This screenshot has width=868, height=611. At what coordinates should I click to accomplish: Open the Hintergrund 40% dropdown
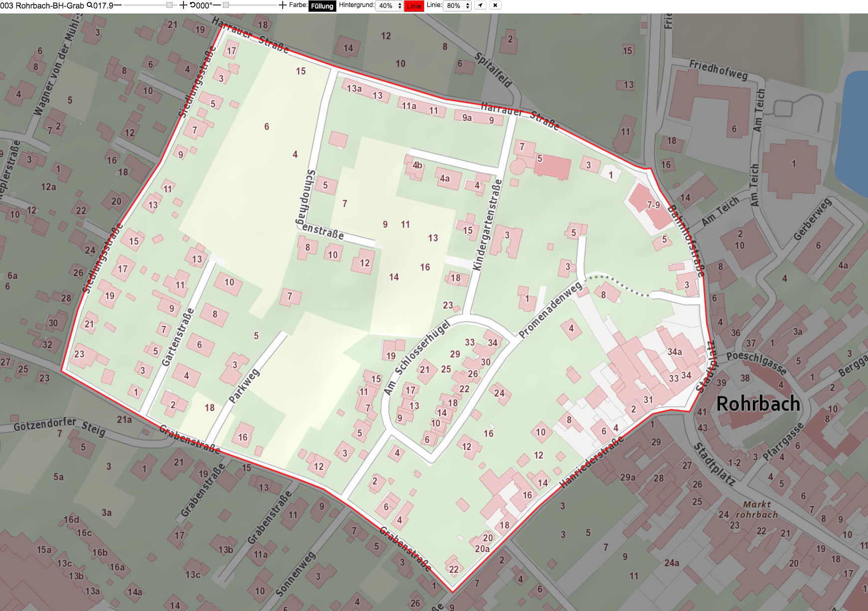(389, 5)
